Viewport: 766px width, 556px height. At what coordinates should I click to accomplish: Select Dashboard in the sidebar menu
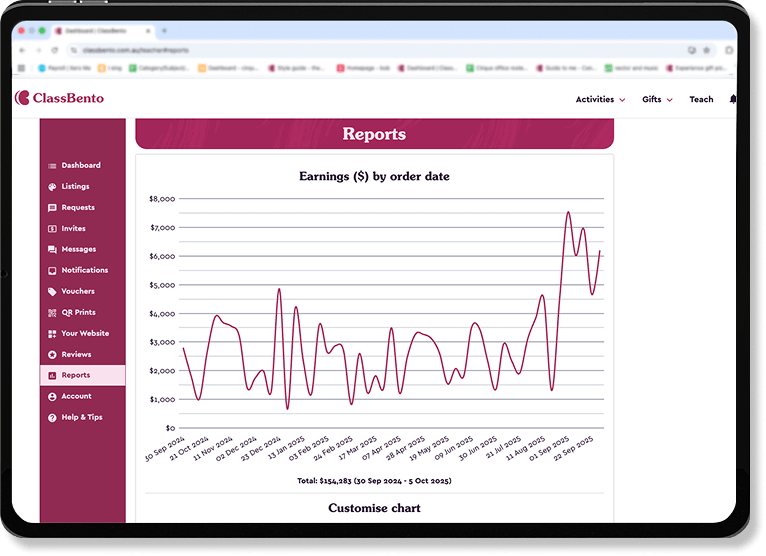tap(81, 166)
